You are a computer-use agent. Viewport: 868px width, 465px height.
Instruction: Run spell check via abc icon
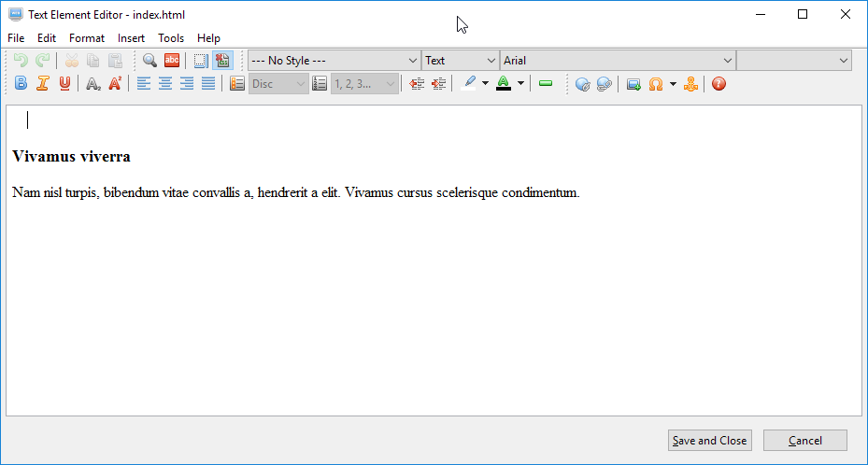(172, 61)
